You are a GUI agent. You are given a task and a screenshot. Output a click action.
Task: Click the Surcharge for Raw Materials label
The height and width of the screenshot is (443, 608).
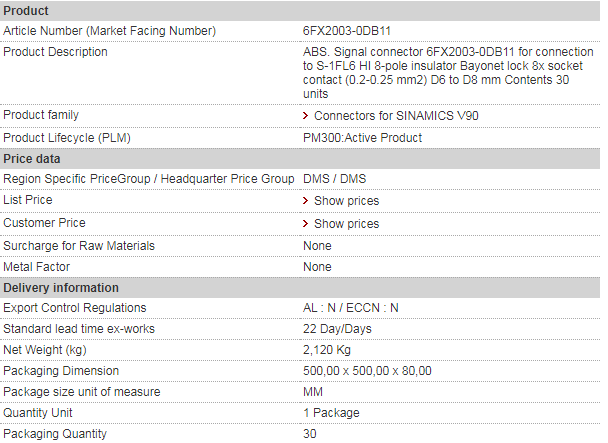79,246
